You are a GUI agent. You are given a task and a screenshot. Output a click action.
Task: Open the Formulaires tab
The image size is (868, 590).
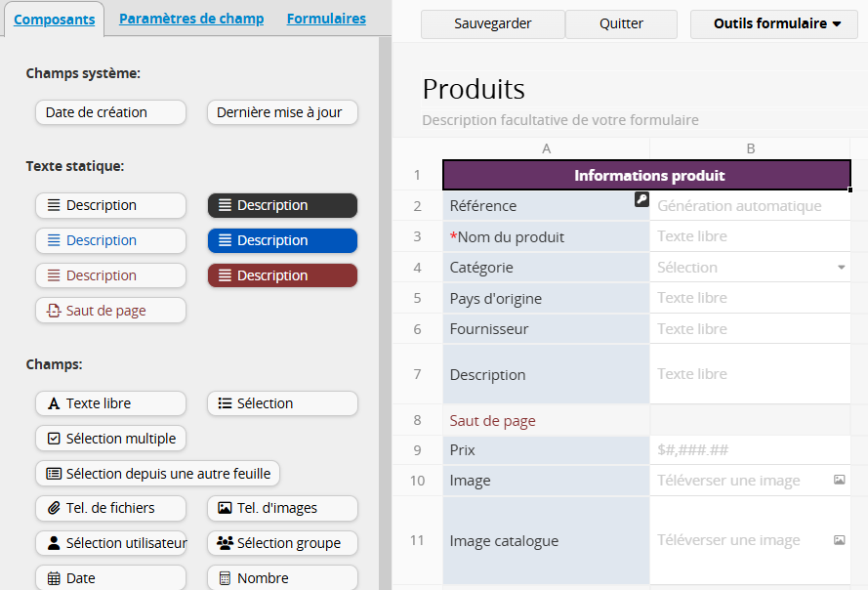(326, 19)
